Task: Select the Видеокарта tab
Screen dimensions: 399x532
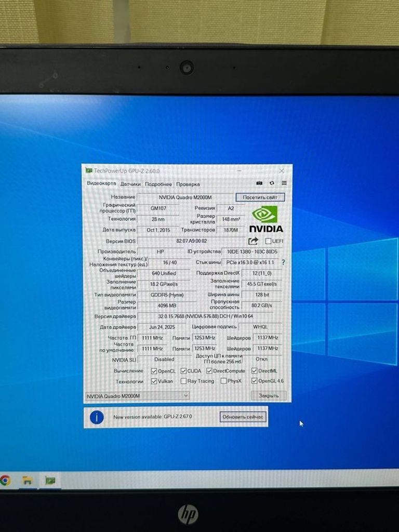Action: coord(101,183)
